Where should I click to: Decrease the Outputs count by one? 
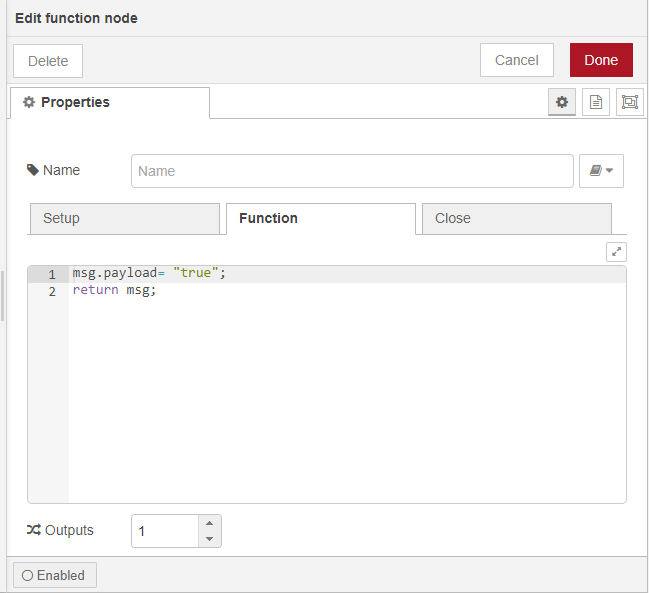208,539
